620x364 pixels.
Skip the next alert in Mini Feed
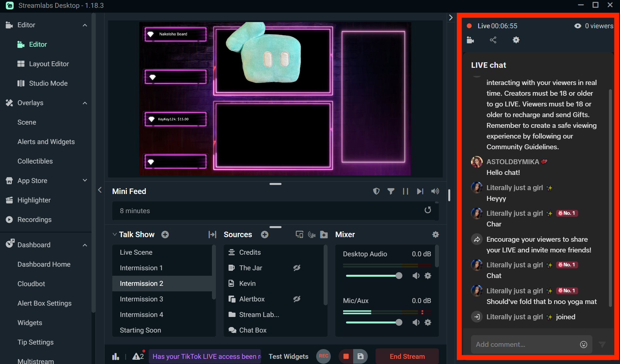pos(420,191)
